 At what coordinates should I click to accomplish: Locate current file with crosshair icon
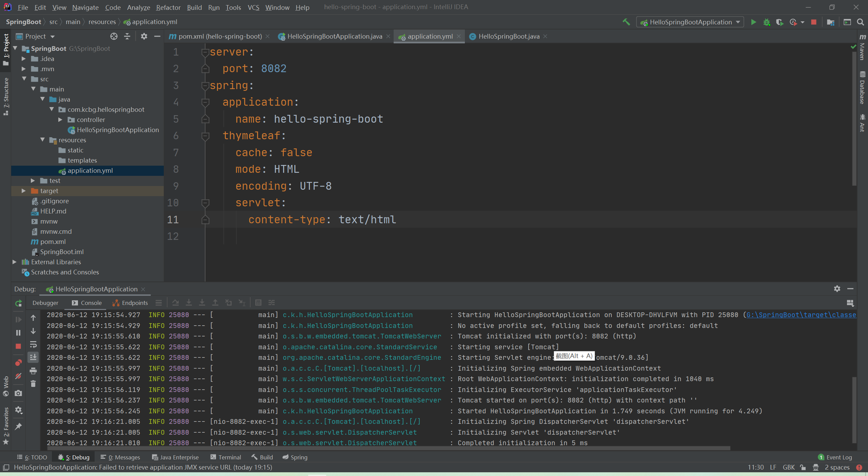114,36
